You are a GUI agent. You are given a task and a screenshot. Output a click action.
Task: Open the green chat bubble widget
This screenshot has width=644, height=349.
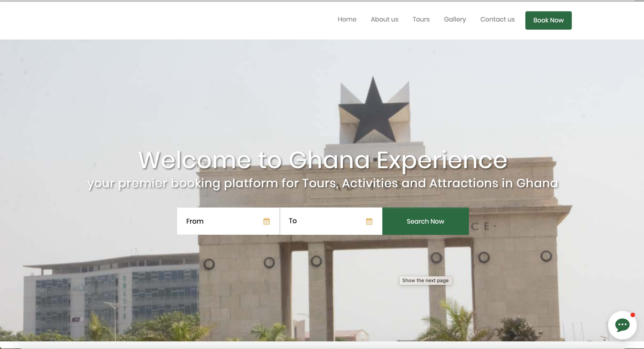(x=622, y=325)
